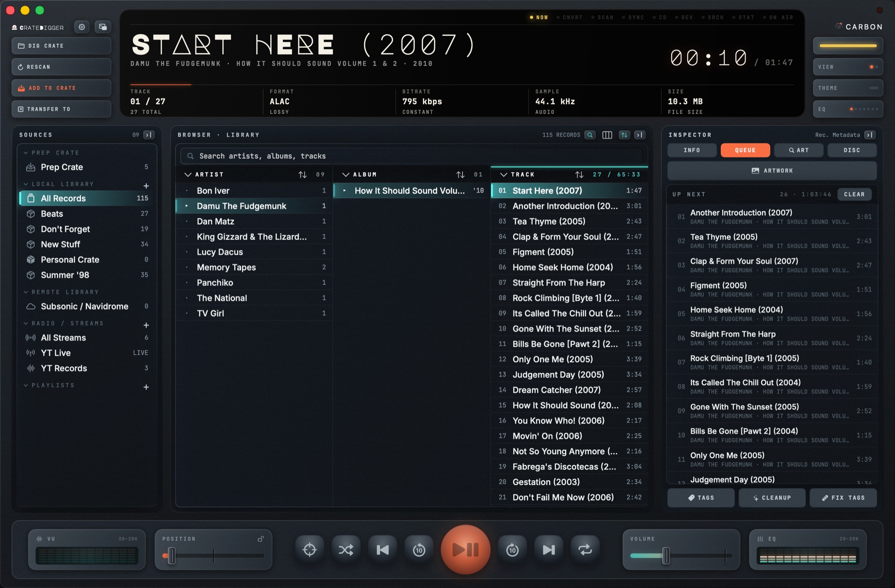The image size is (895, 588).
Task: Toggle the THEME switch
Action: pos(848,88)
